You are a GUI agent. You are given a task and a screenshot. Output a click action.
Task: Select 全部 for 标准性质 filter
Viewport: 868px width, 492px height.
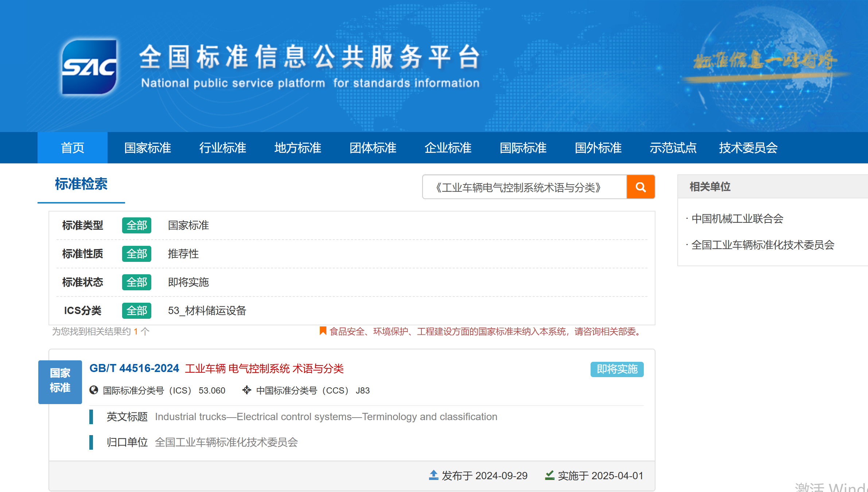136,254
